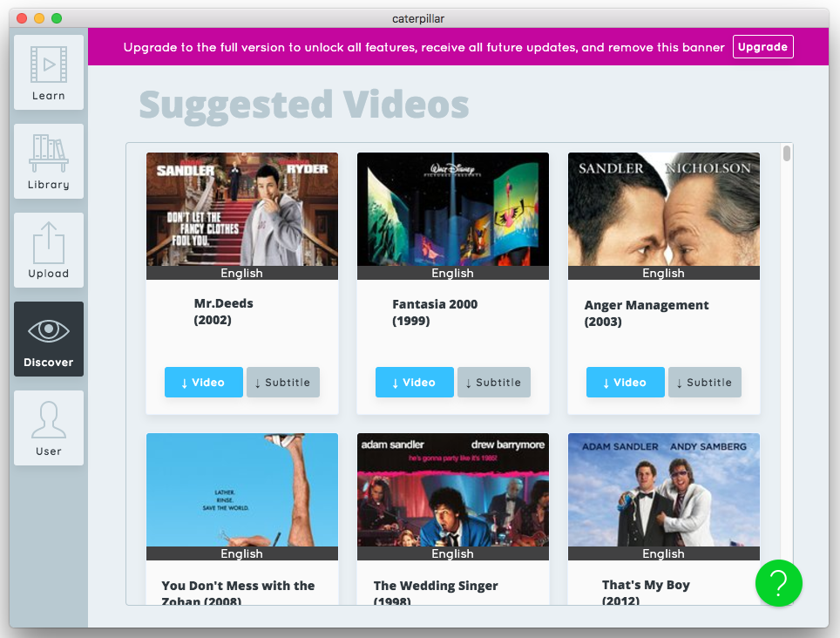Viewport: 840px width, 638px height.
Task: Click the That's My Boy title
Action: 646,593
